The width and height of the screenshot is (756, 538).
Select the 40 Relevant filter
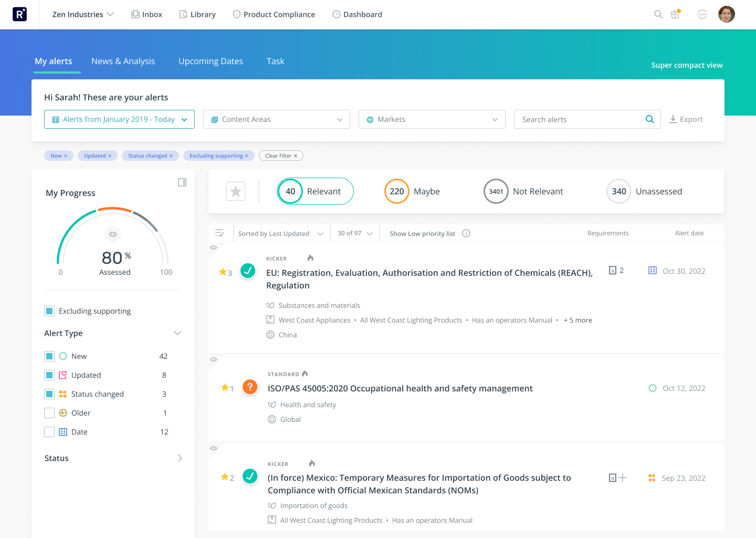tap(315, 191)
